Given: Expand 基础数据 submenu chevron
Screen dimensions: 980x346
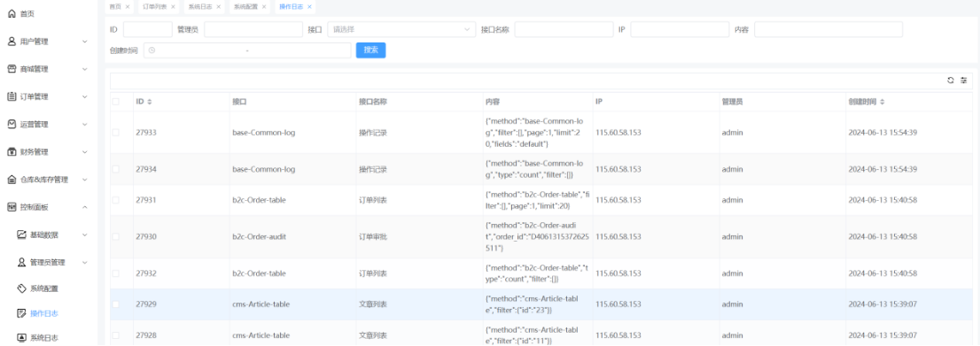Looking at the screenshot, I should [x=85, y=235].
